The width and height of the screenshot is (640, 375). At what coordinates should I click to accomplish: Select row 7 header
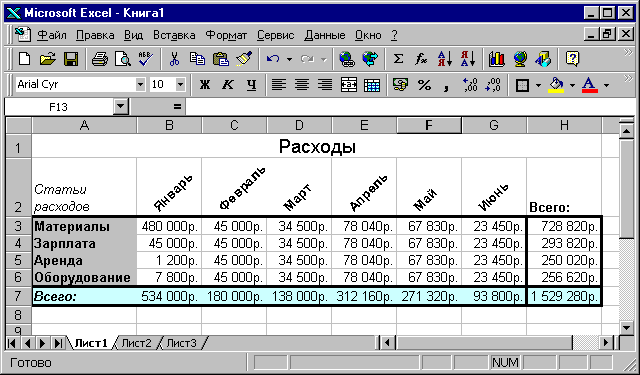[18, 296]
